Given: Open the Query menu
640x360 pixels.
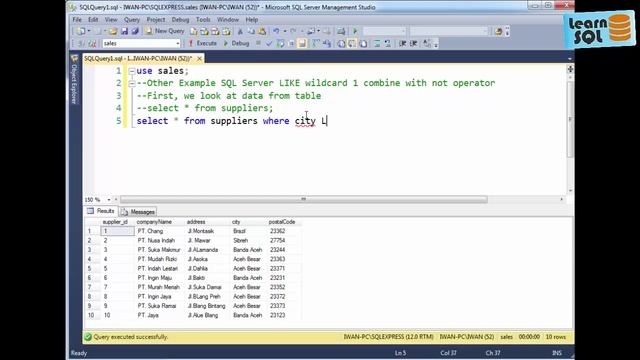Looking at the screenshot, I should tap(132, 20).
